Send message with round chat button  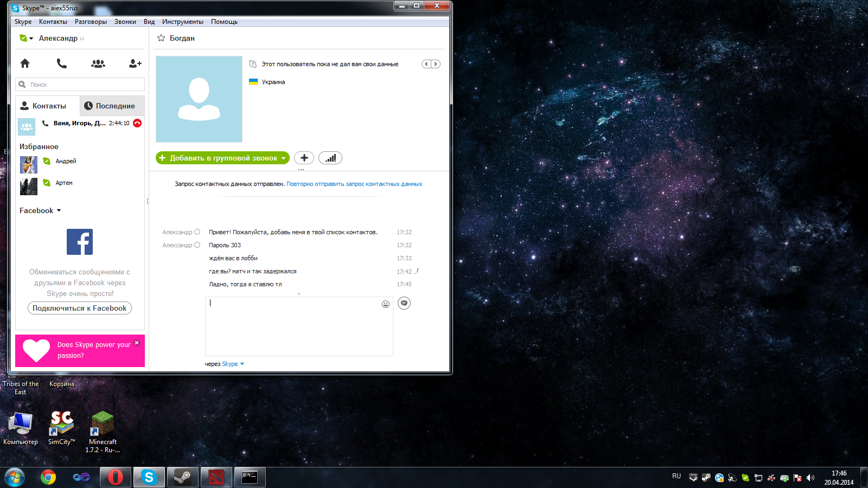point(404,303)
